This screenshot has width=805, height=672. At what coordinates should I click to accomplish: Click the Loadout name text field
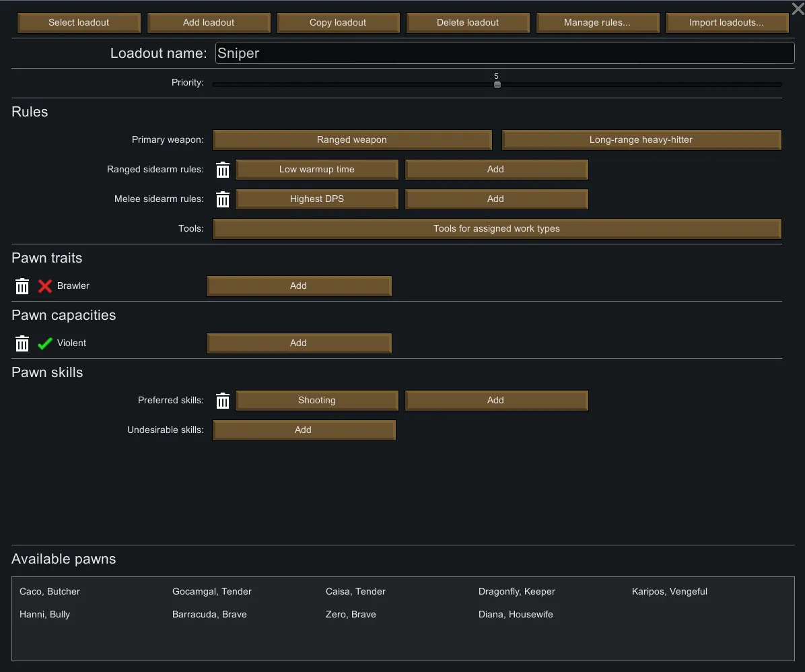point(505,54)
